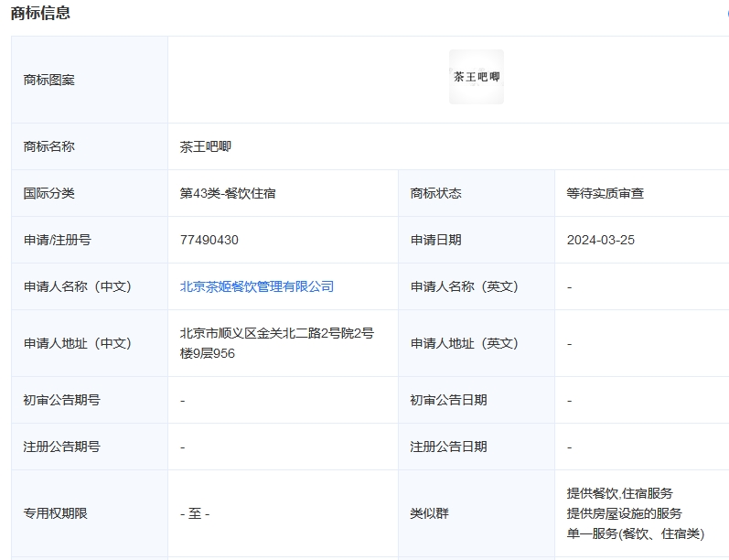Click the 茶王吧唧 trademark image thumbnail
The width and height of the screenshot is (729, 560).
[x=476, y=78]
